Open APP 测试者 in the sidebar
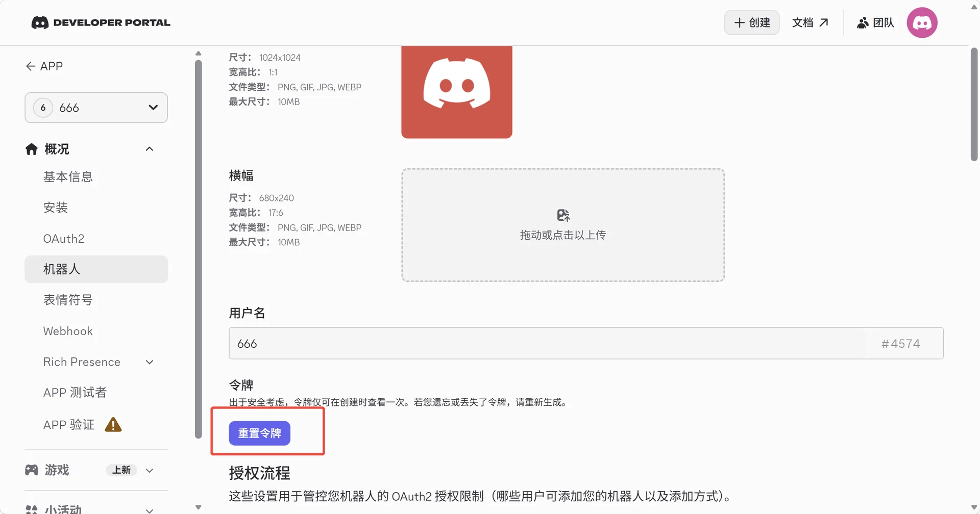Image resolution: width=980 pixels, height=514 pixels. (75, 392)
